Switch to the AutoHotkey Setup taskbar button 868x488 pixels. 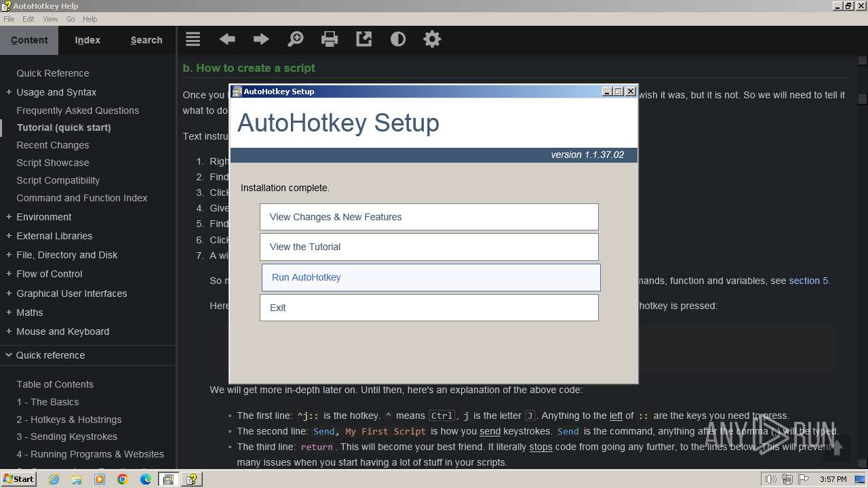(x=168, y=479)
